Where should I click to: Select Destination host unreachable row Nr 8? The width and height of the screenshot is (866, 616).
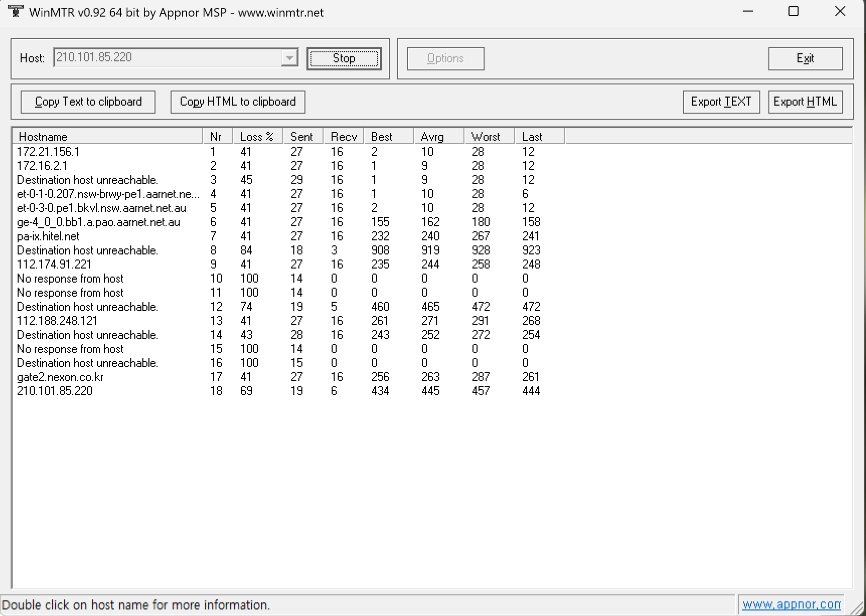point(289,250)
